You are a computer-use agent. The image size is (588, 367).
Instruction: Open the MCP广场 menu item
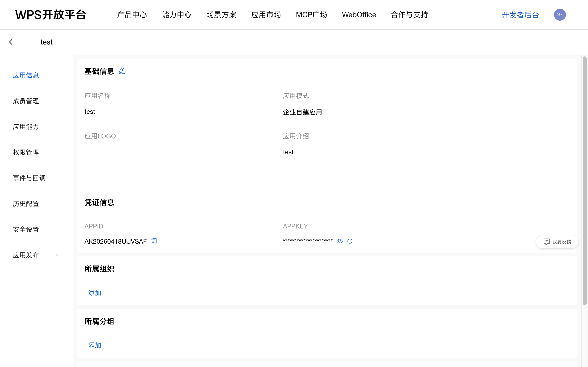pos(311,14)
